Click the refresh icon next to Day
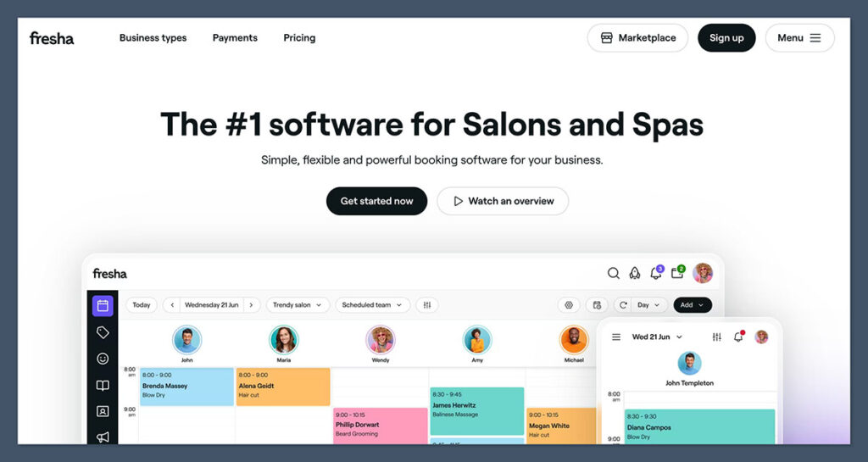This screenshot has width=868, height=462. point(623,305)
